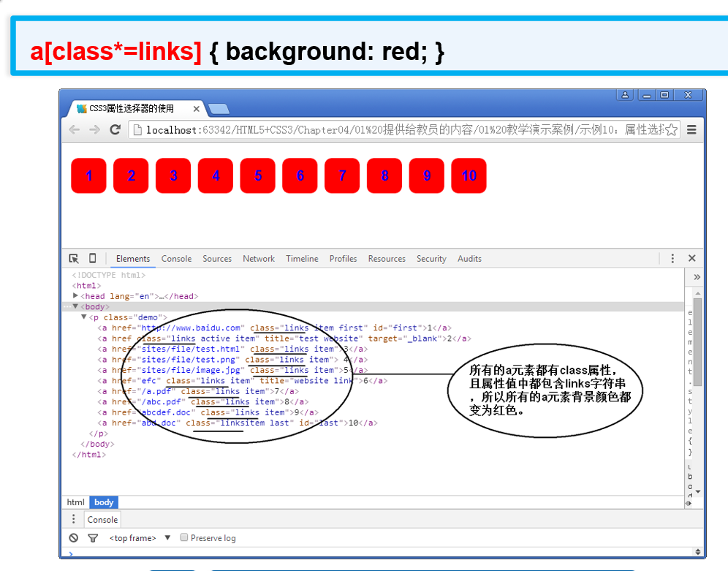Select the closing </p> tag row
728x571 pixels.
(99, 434)
